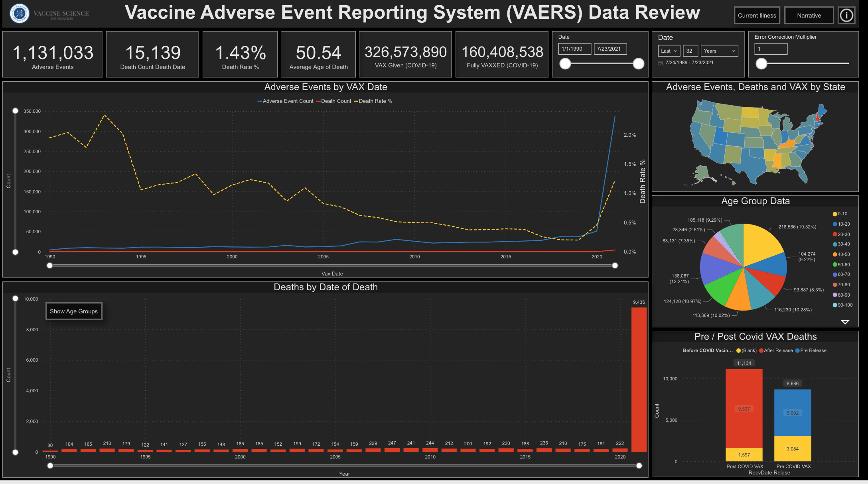The image size is (868, 484).
Task: Select the Adverse Event Count legend entry
Action: (x=286, y=101)
